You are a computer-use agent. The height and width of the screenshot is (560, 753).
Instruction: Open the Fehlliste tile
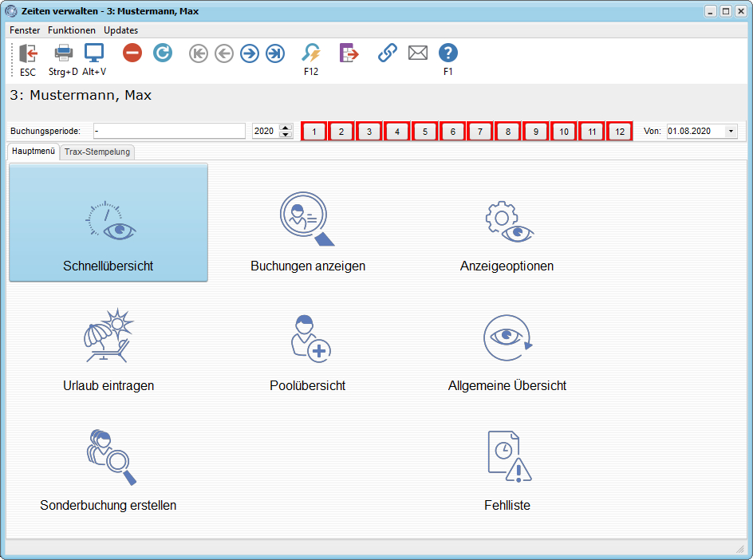point(507,471)
